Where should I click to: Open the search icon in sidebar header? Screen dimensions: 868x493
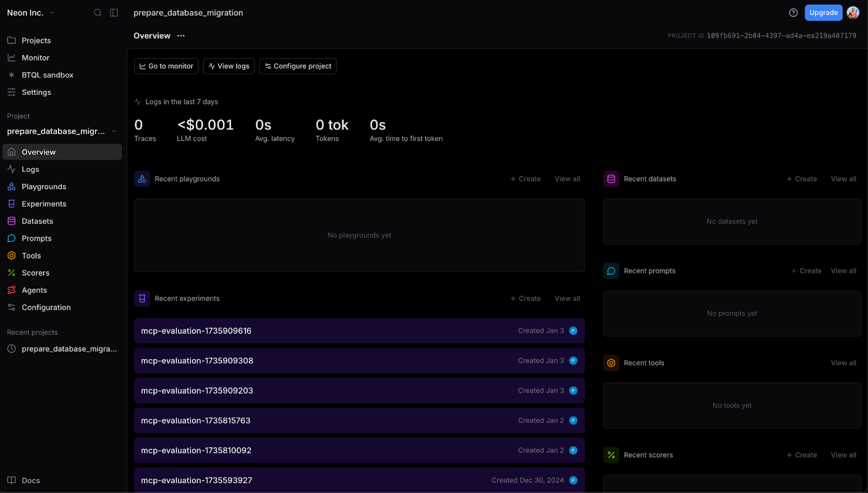tap(98, 12)
